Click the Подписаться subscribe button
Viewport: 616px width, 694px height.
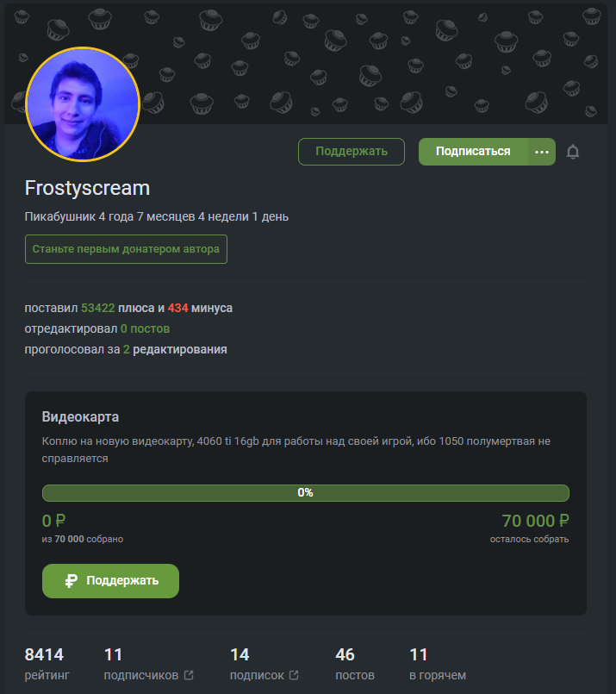473,152
